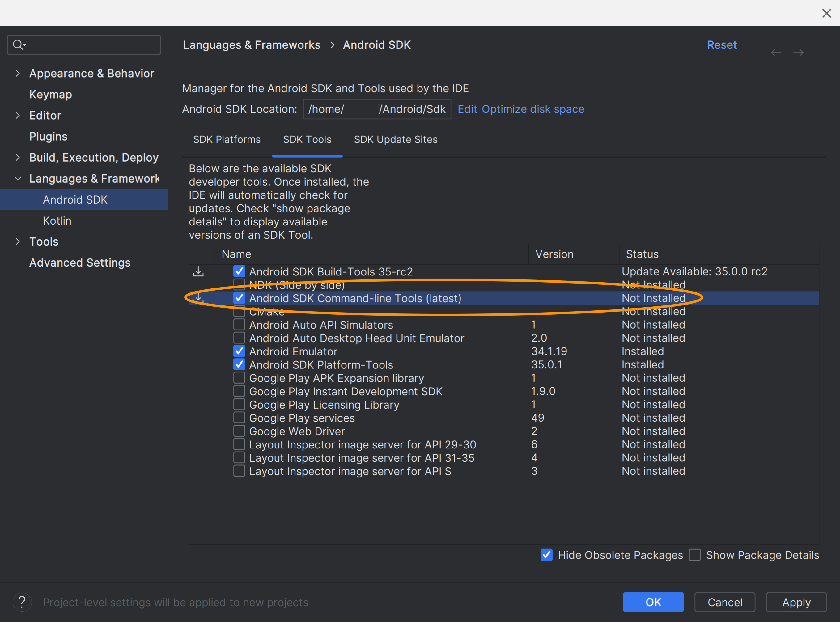Disable Hide Obsolete Packages
Screen dimensions: 840x622
point(546,555)
